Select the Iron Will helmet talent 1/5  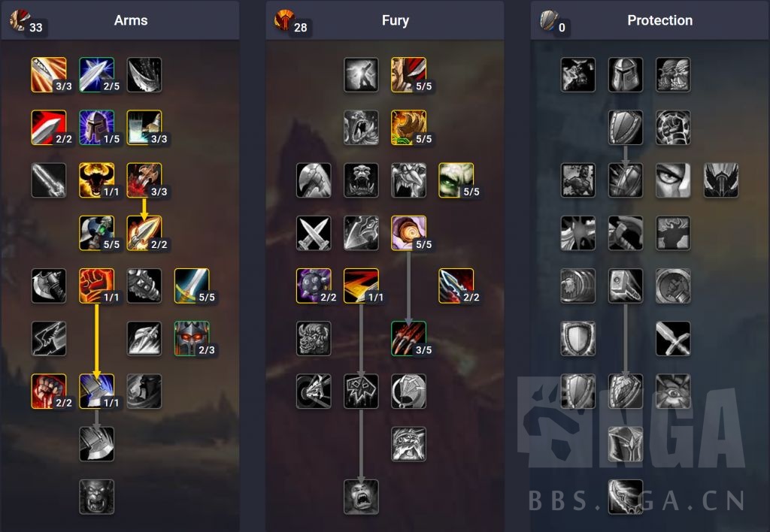97,127
